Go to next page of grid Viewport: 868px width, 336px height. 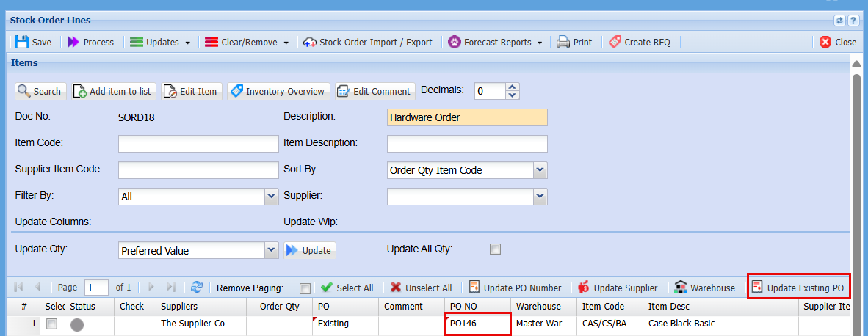(x=151, y=288)
